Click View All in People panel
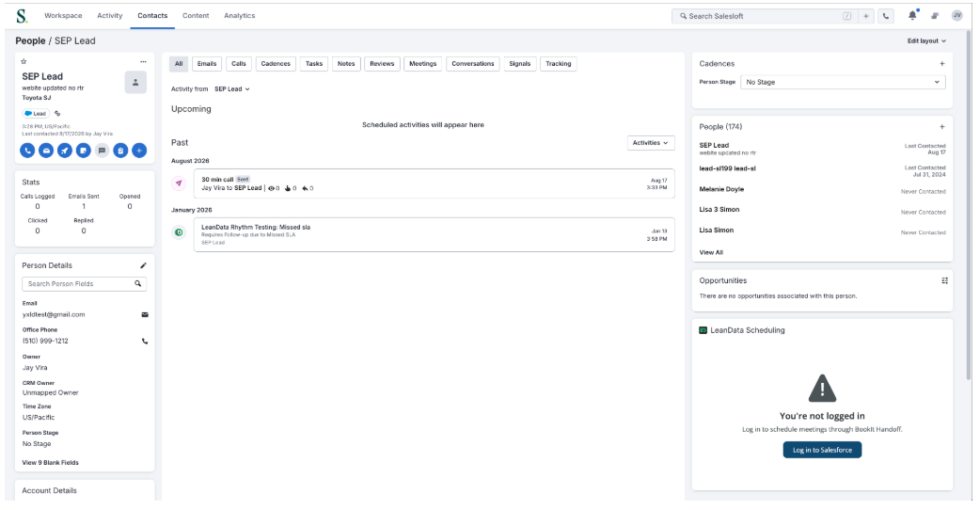980x510 pixels. (x=711, y=252)
